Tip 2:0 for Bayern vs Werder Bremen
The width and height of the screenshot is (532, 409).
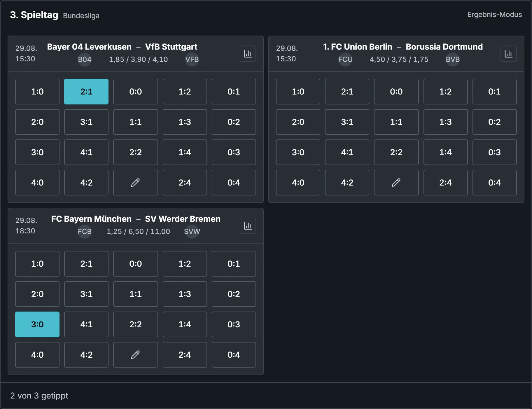[x=37, y=294]
